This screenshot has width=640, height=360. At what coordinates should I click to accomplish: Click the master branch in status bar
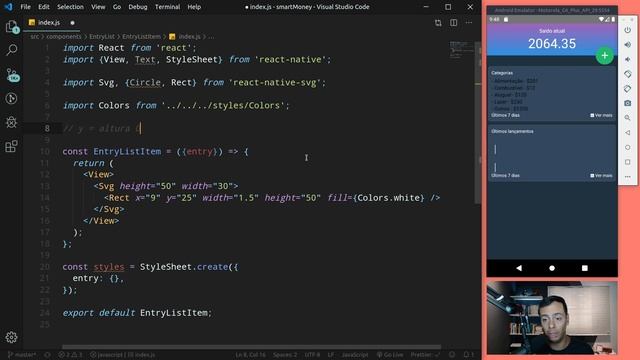(x=22, y=355)
